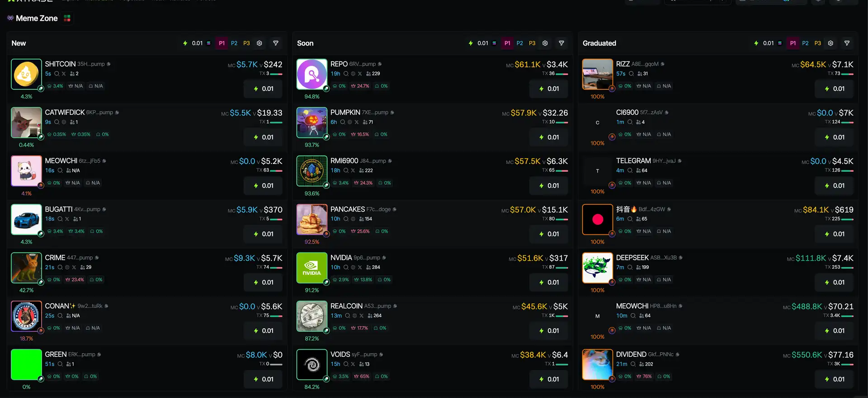Toggle the Meme Zone layout grid icon
The image size is (868, 398).
tap(67, 18)
